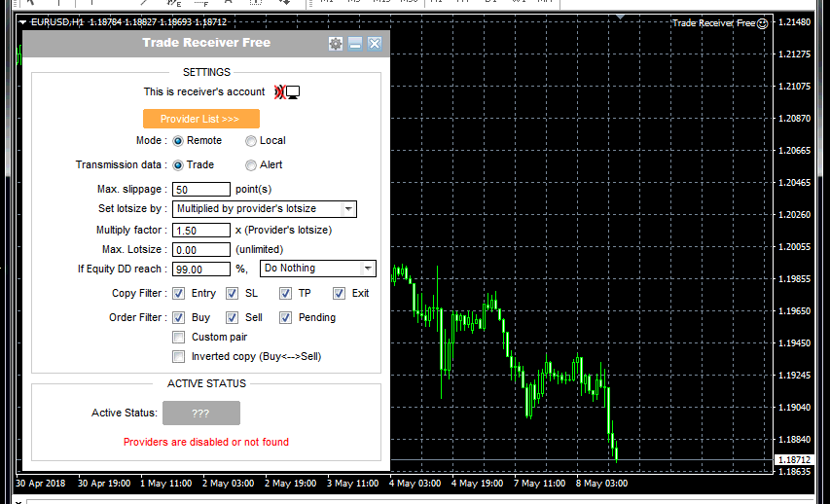Toggle the Entry copy filter checkbox

178,293
